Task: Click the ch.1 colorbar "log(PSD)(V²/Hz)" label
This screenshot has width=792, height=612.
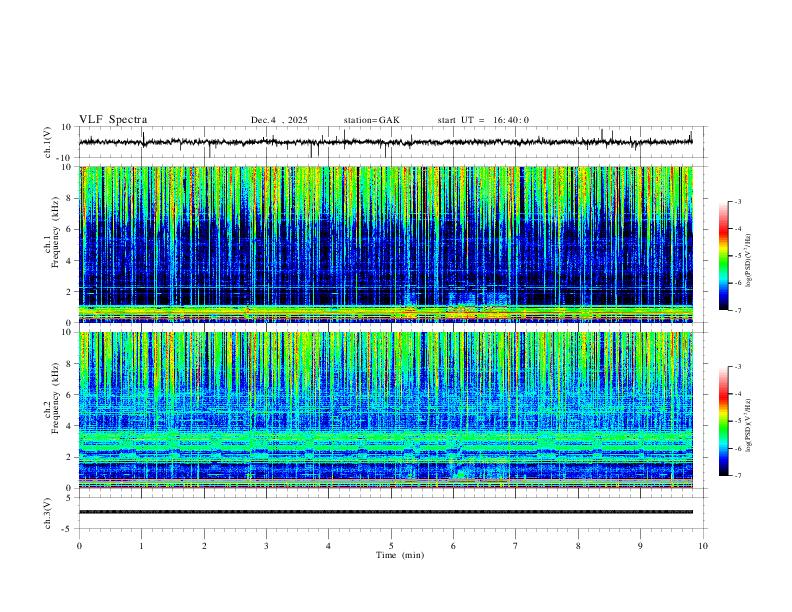Action: (749, 260)
